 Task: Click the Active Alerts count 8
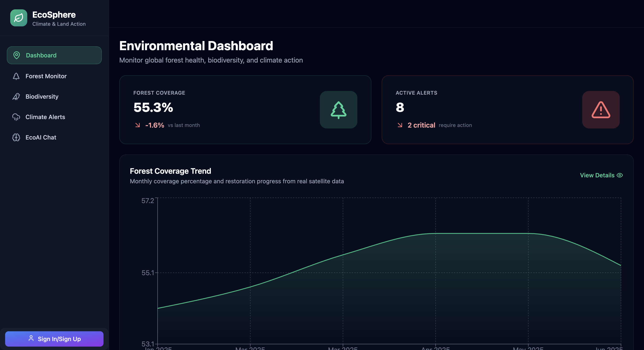point(400,108)
